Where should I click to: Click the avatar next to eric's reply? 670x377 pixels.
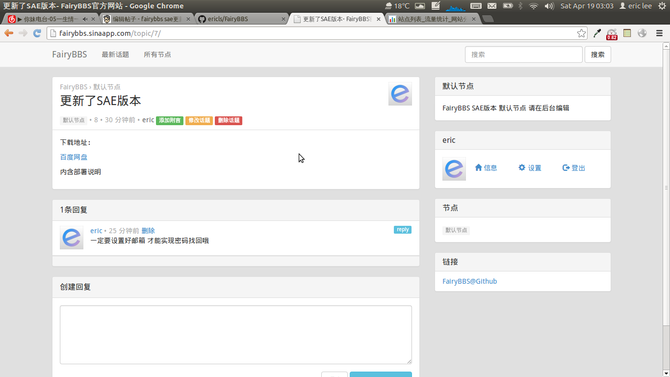tap(71, 238)
